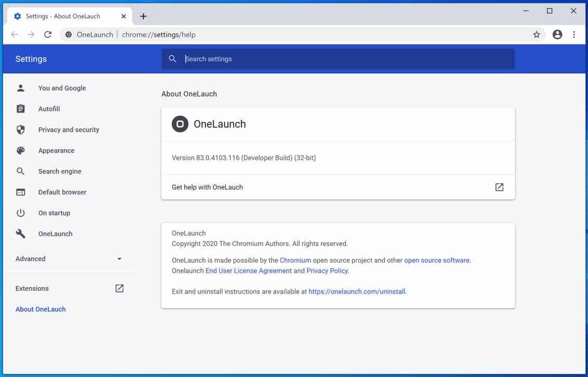Open the Appearance settings section
Image resolution: width=588 pixels, height=377 pixels.
[56, 150]
